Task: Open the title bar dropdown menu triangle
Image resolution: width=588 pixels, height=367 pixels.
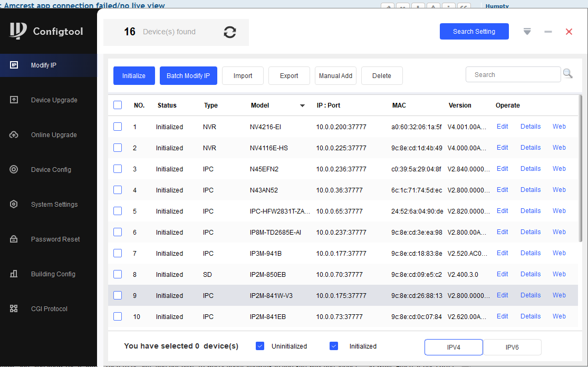Action: 527,32
